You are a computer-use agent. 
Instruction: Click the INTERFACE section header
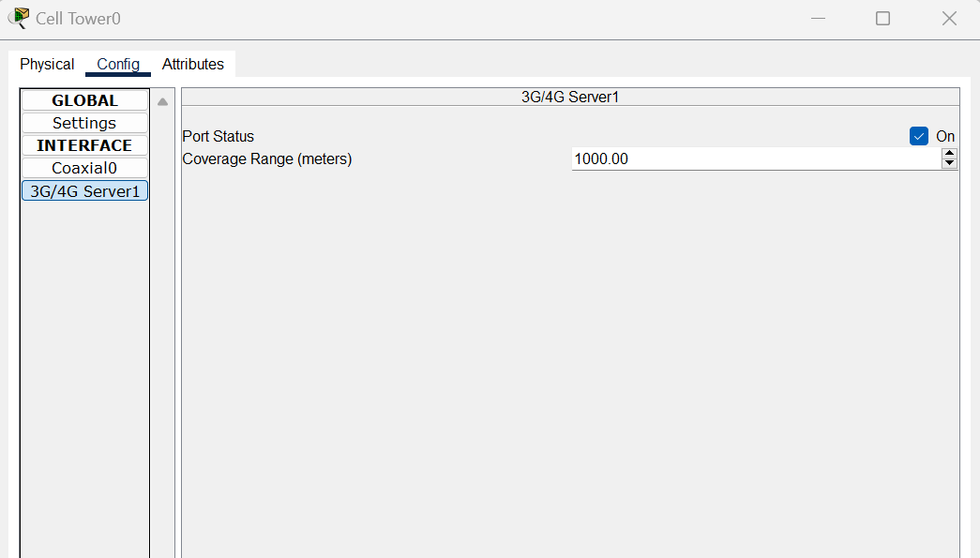pyautogui.click(x=84, y=145)
